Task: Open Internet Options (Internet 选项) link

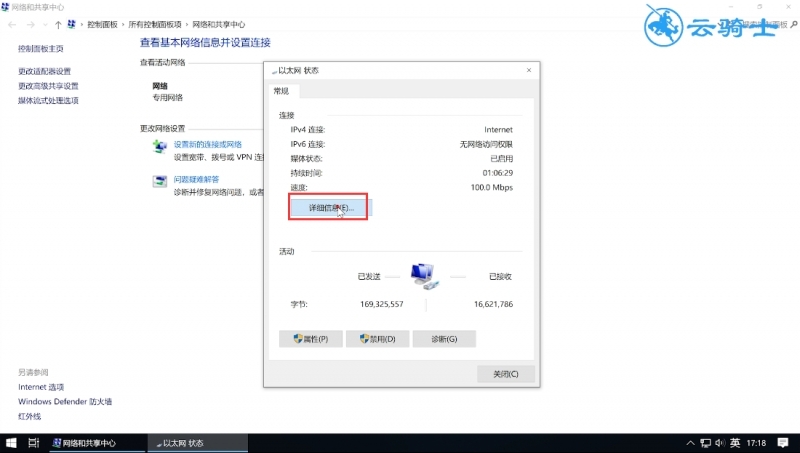Action: tap(41, 387)
